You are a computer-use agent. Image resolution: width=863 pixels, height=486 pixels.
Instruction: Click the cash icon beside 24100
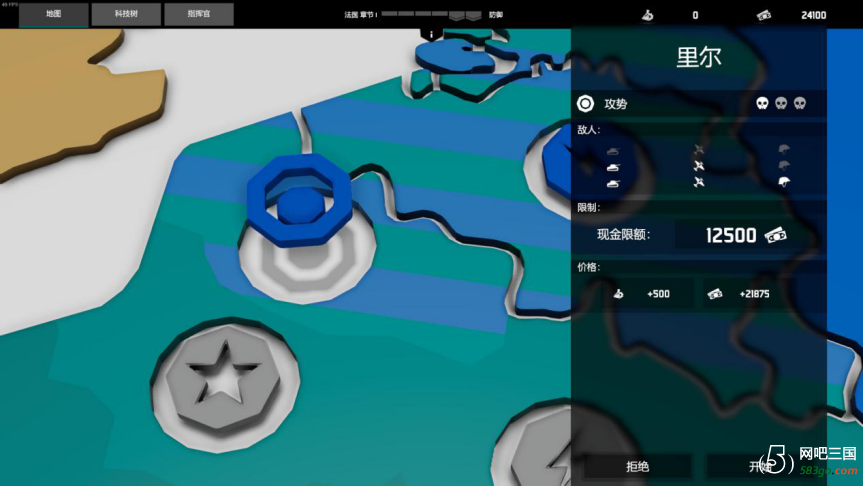pos(763,15)
